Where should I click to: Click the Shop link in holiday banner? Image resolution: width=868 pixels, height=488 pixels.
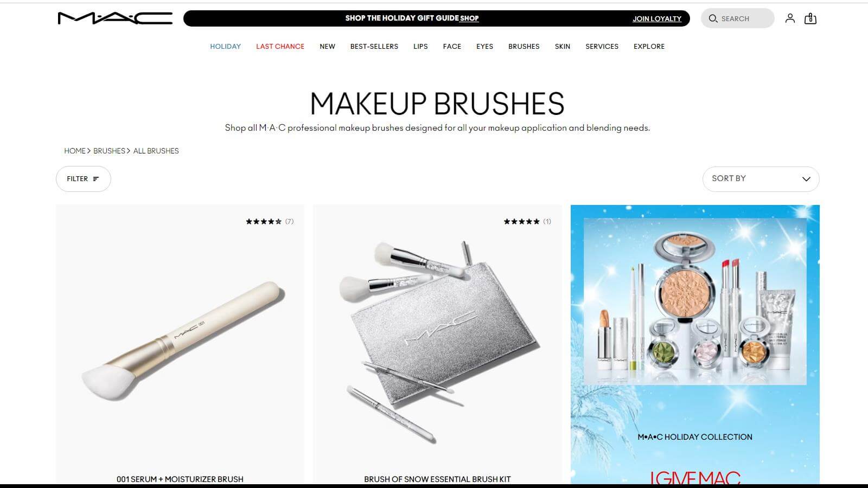coord(469,18)
